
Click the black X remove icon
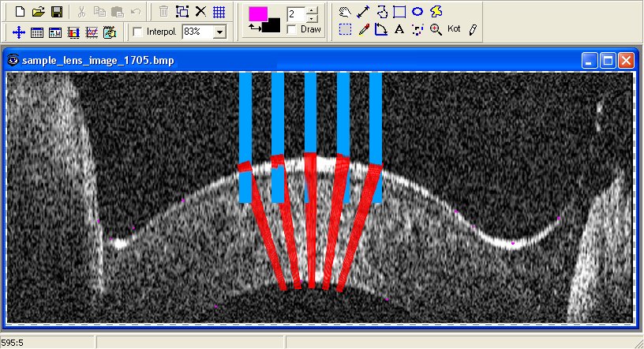tap(200, 12)
